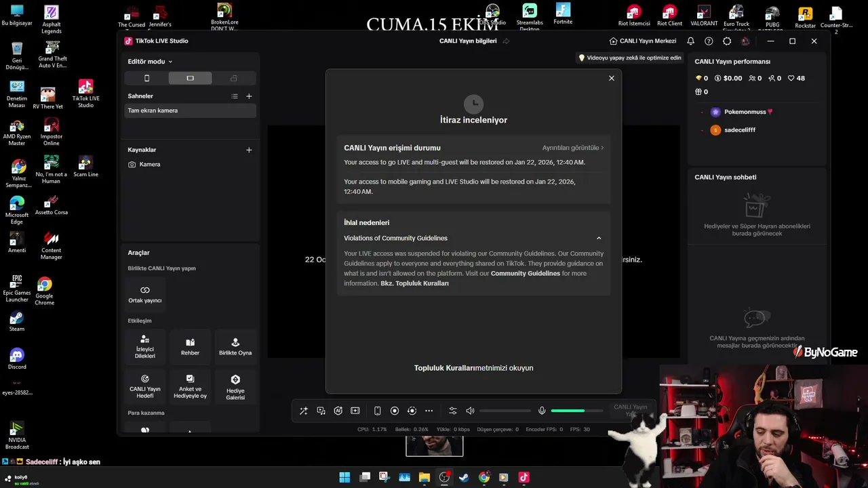868x488 pixels.
Task: Open the settings gear in title bar
Action: click(727, 41)
